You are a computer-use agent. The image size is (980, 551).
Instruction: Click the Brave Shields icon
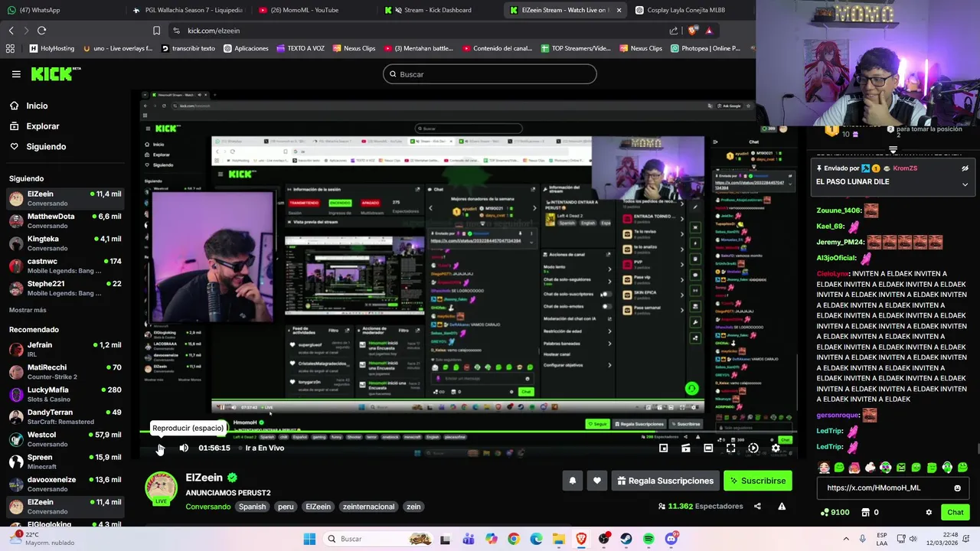(x=692, y=31)
